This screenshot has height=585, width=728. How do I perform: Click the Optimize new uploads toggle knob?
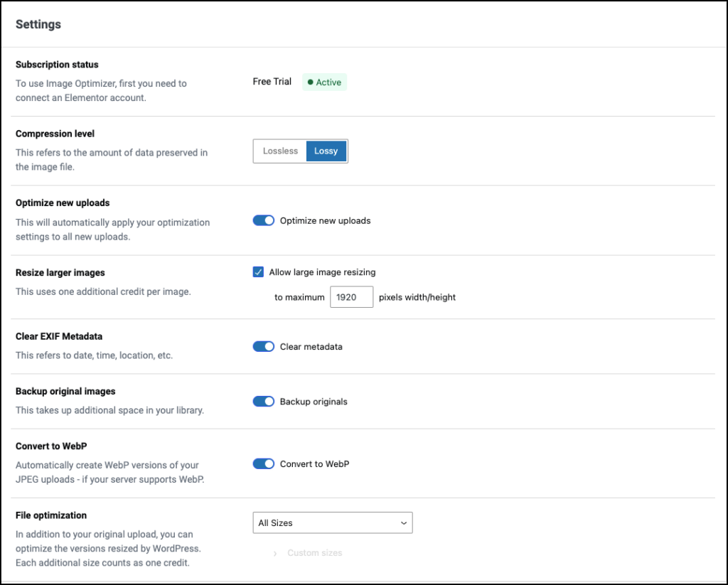(x=269, y=220)
